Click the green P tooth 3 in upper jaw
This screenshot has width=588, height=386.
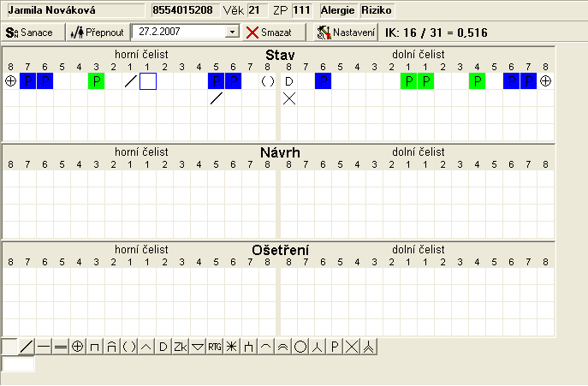click(96, 81)
